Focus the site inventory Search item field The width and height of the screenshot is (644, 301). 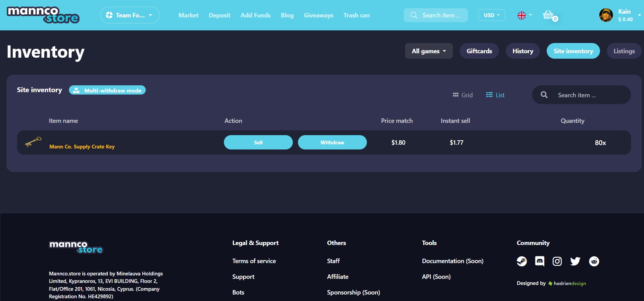(582, 95)
